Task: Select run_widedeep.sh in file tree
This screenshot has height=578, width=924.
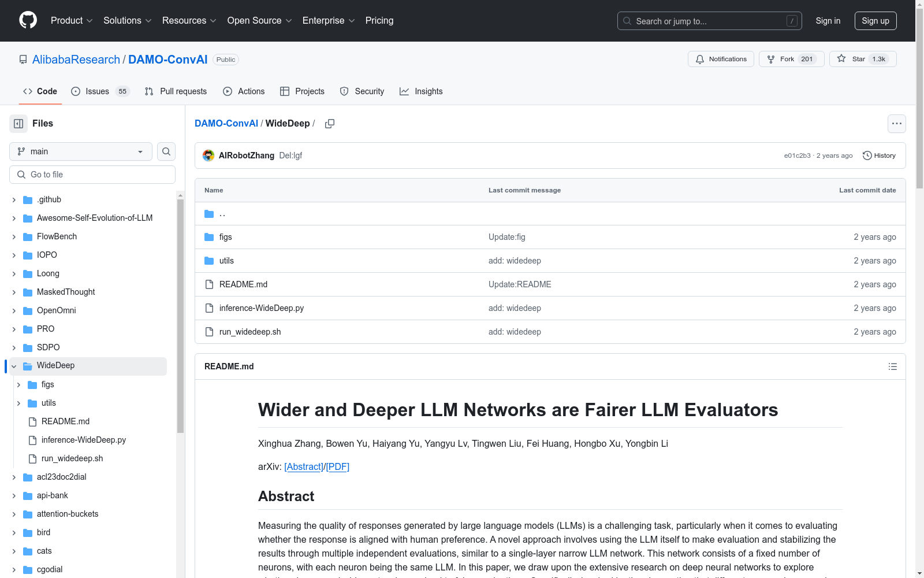Action: pyautogui.click(x=72, y=458)
